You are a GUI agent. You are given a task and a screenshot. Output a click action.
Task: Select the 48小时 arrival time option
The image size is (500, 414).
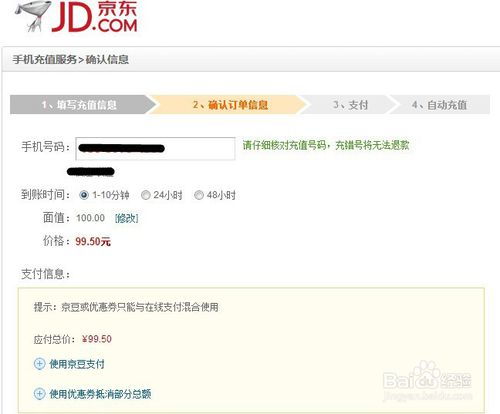coord(199,195)
